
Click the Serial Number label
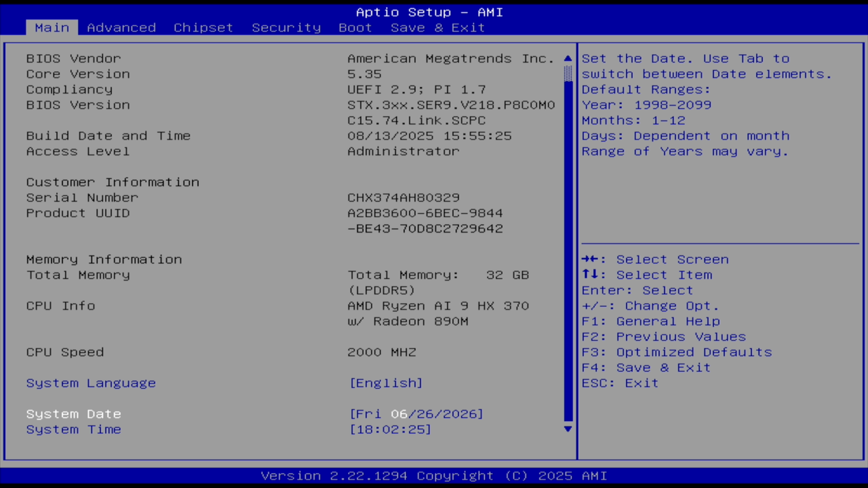click(82, 198)
